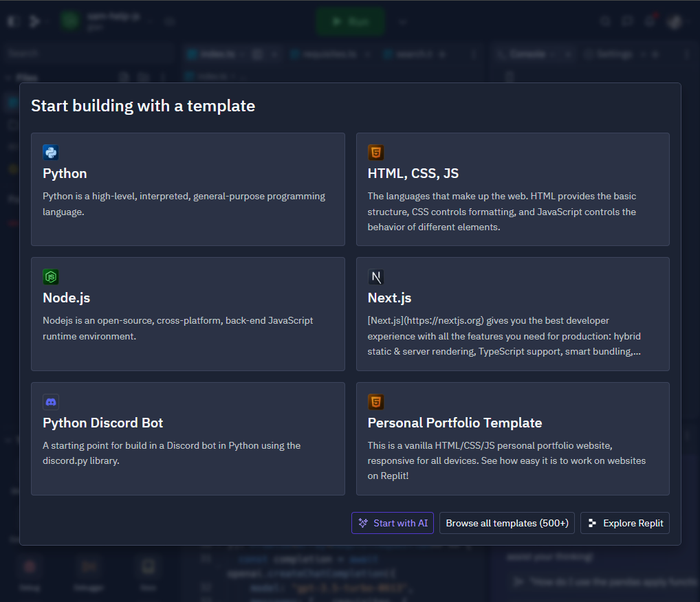Switch to the Settings tab in the background editor

point(614,54)
